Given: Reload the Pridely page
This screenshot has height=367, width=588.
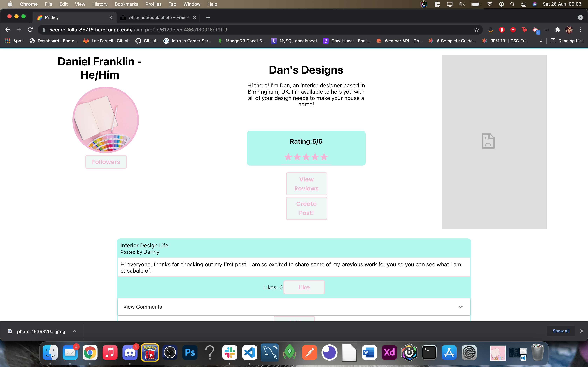Looking at the screenshot, I should pos(30,30).
